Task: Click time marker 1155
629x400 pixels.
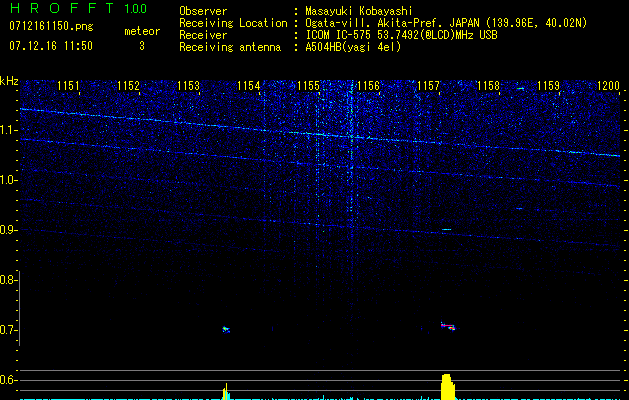Action: (x=308, y=85)
